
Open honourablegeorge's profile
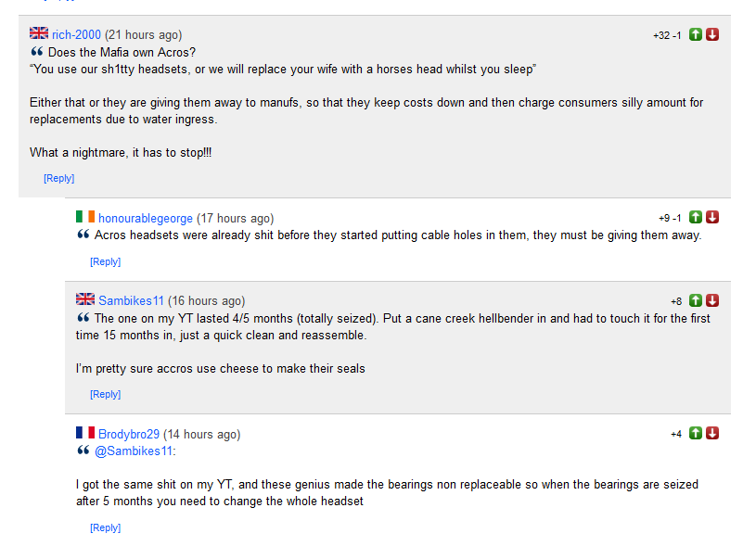(x=146, y=218)
